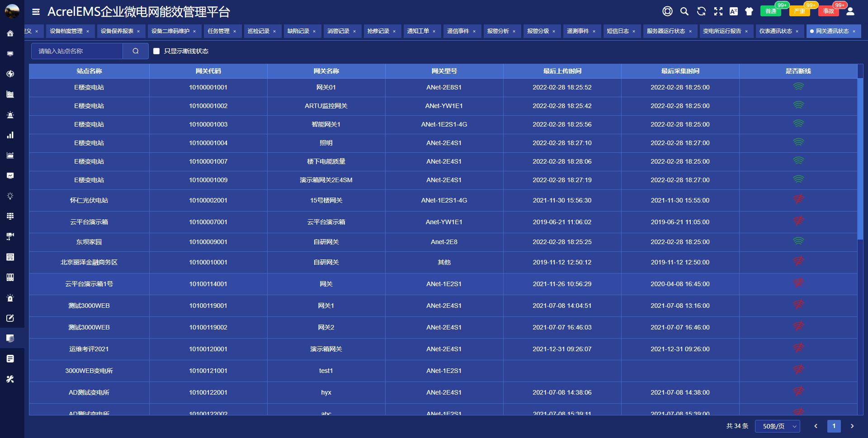Click the theme shirt icon
868x438 pixels.
click(x=749, y=11)
